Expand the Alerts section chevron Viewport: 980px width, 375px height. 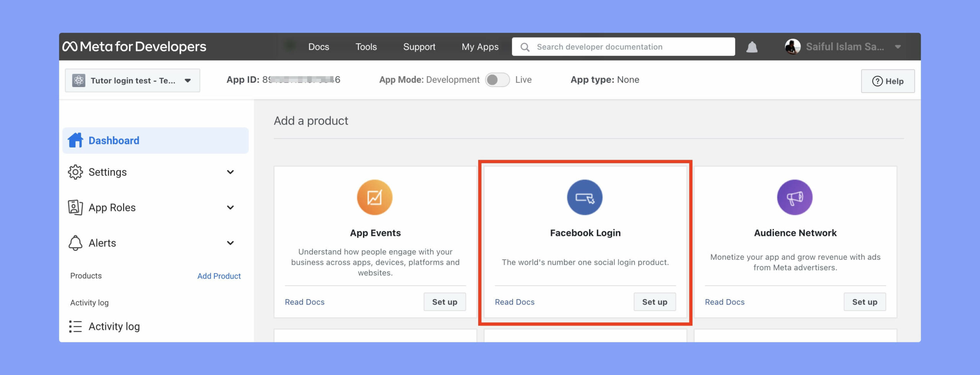pos(230,243)
